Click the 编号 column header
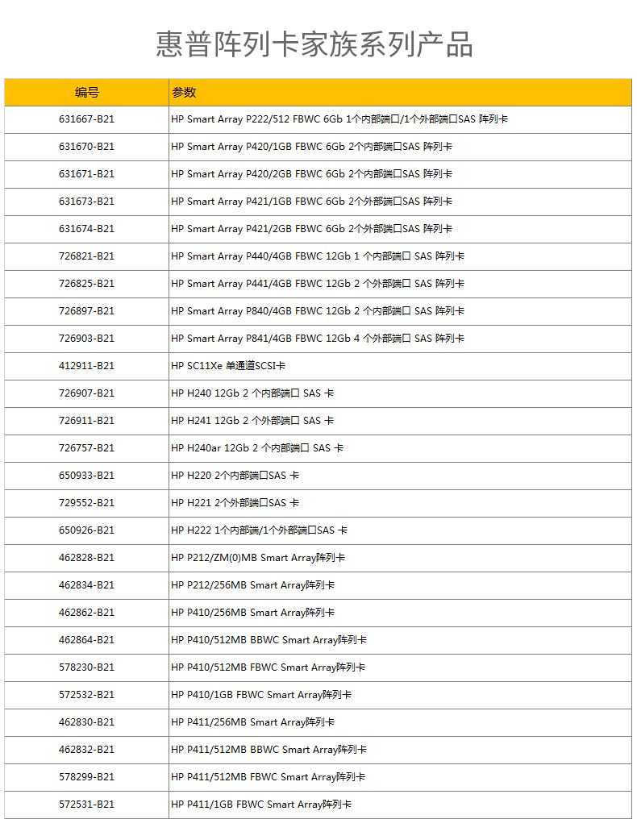This screenshot has width=637, height=840. [86, 93]
